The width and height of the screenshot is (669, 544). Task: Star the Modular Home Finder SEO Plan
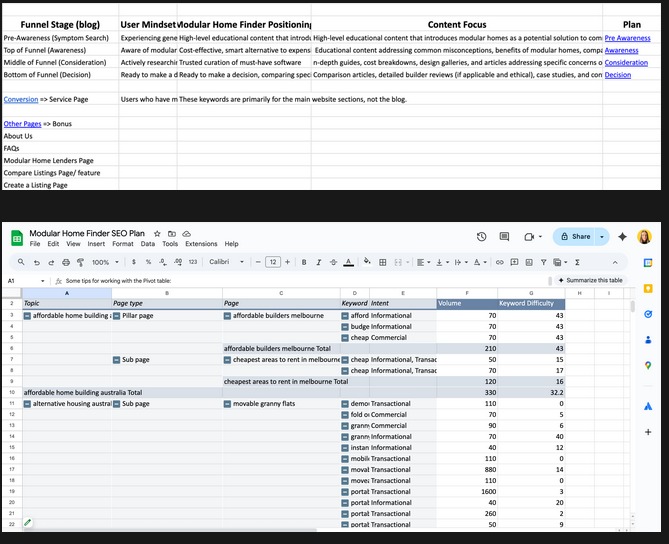157,232
